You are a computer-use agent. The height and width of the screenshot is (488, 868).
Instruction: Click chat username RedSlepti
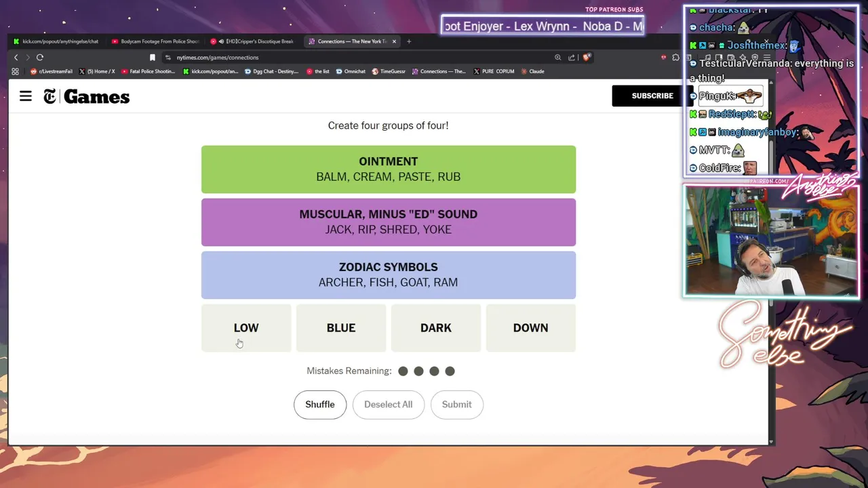click(x=732, y=114)
